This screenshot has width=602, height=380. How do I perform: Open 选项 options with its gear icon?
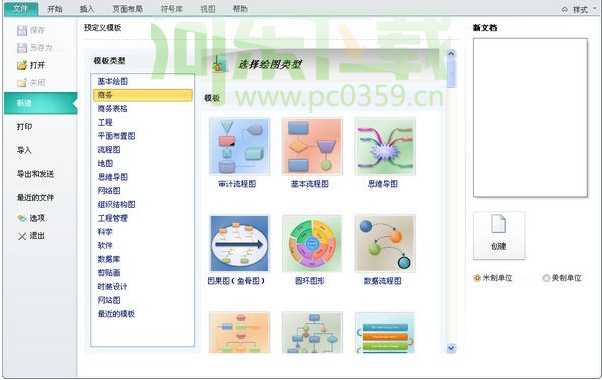pyautogui.click(x=22, y=218)
